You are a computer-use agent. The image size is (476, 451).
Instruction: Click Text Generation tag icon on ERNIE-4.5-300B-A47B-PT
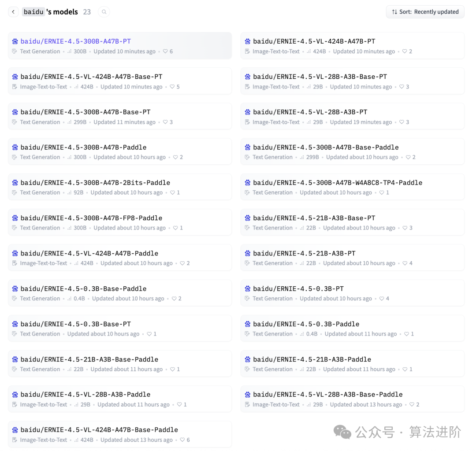tap(14, 51)
